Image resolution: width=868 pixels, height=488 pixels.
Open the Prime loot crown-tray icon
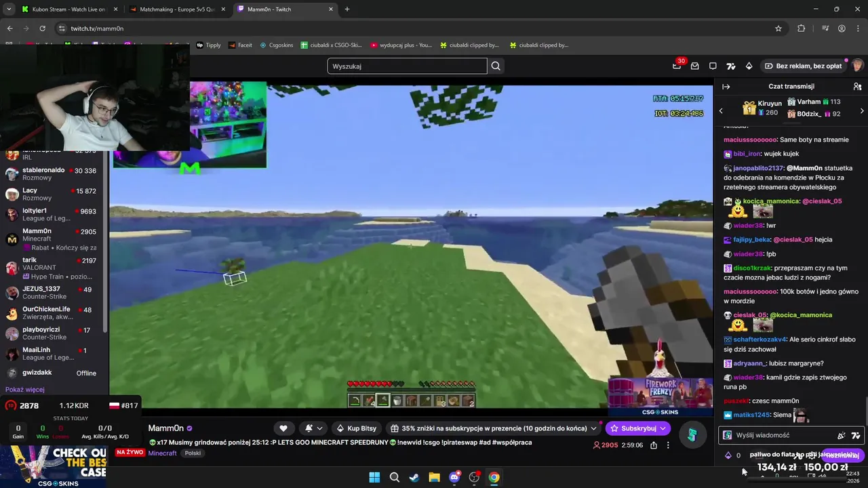694,66
